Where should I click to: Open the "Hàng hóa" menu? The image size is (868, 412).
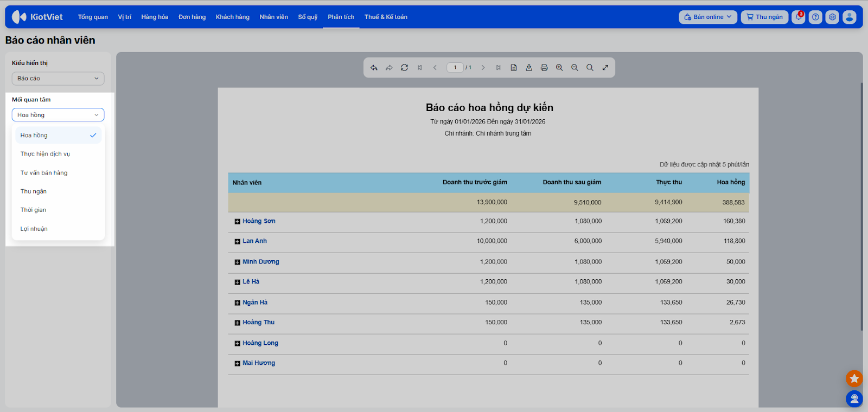click(x=155, y=17)
